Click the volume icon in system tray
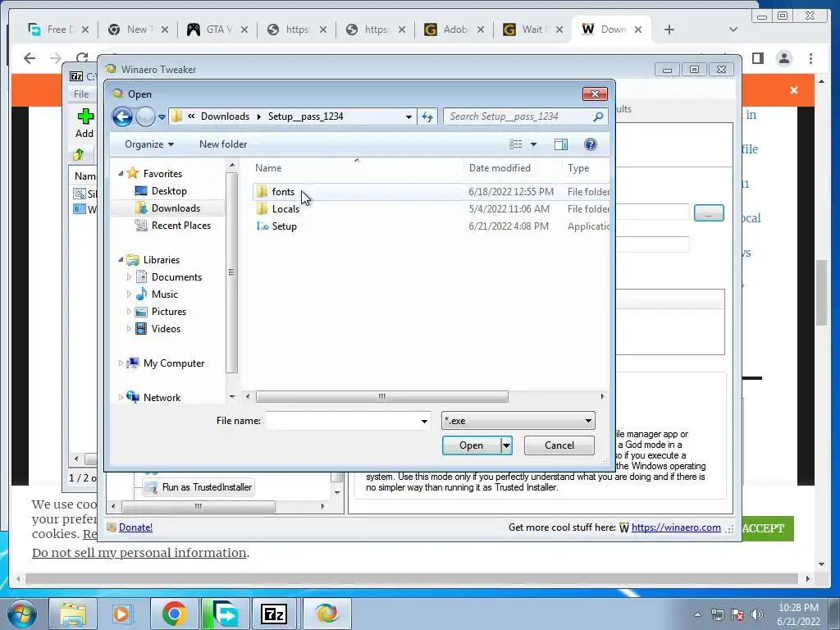 click(x=757, y=614)
